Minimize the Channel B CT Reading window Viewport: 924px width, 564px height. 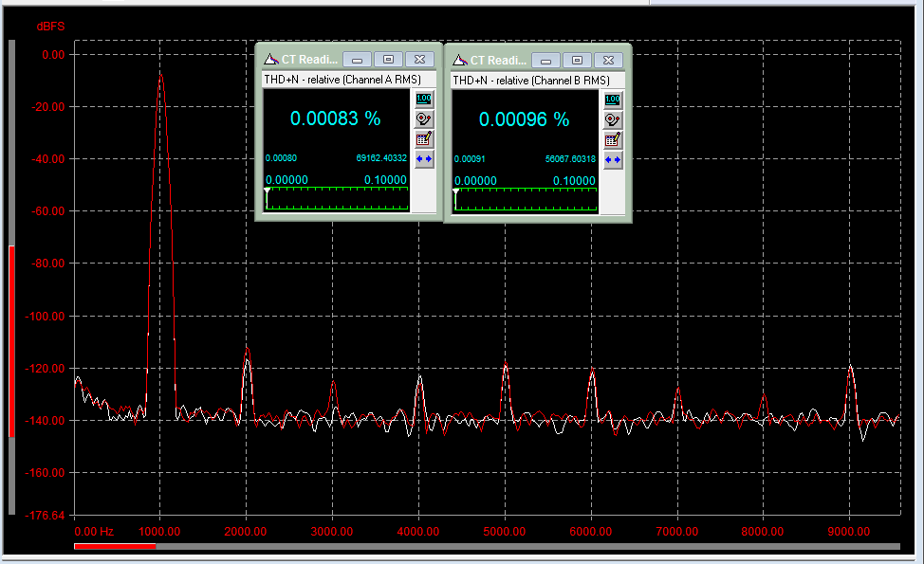546,61
